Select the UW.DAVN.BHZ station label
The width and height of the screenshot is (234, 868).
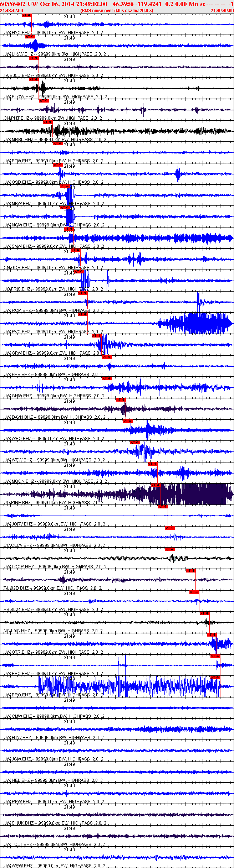coord(55,417)
